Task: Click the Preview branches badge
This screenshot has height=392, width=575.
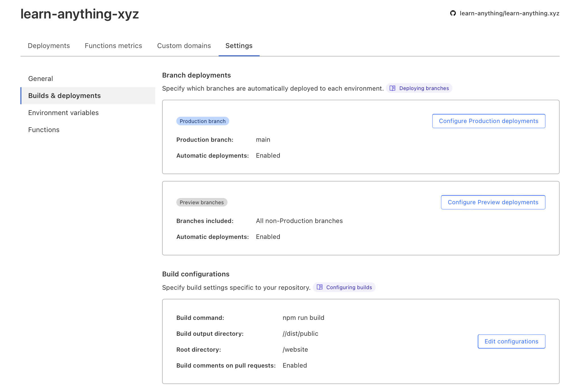Action: point(202,203)
